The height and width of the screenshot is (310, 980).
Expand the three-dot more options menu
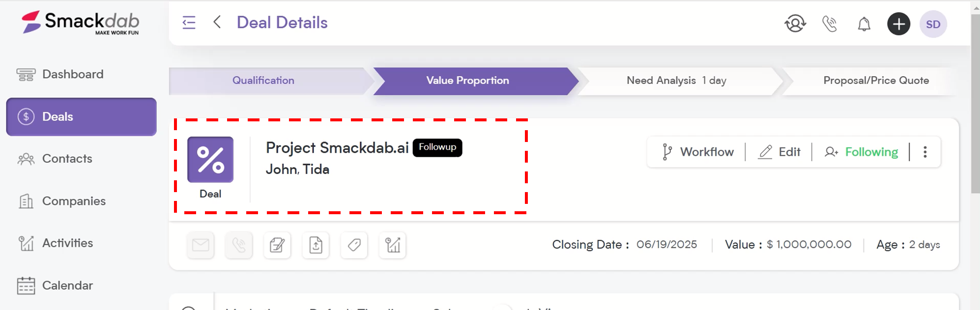(x=925, y=152)
